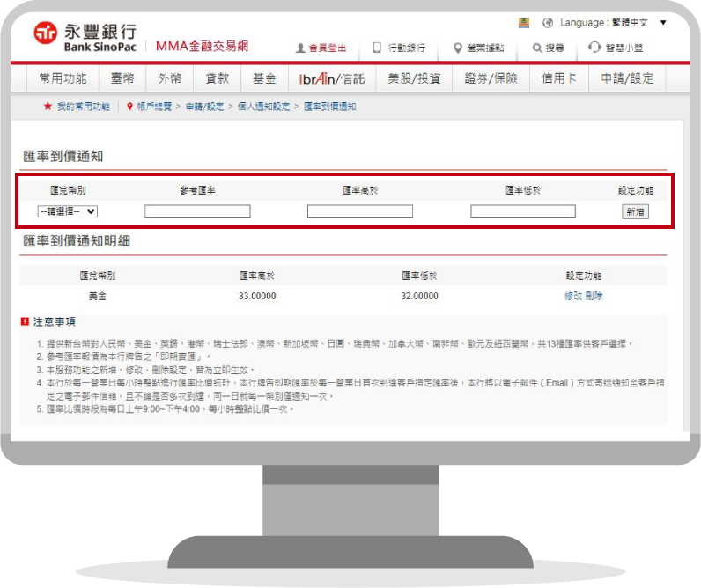Image resolution: width=701 pixels, height=588 pixels.
Task: Open the 美股/投資 menu
Action: tap(414, 78)
